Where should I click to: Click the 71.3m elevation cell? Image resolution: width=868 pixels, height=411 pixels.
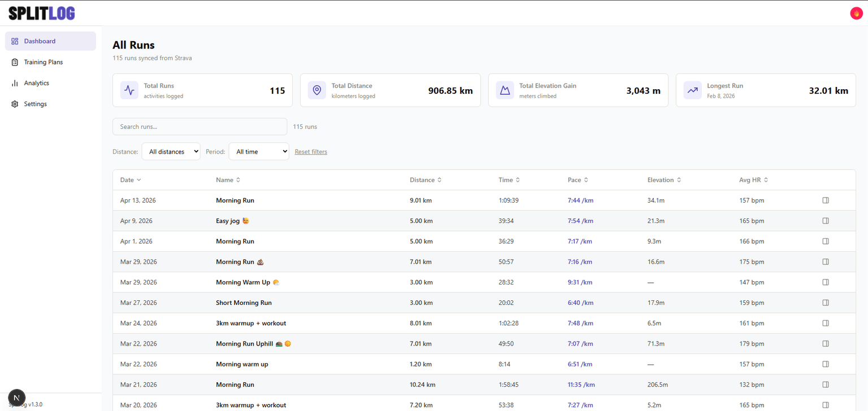(x=656, y=344)
